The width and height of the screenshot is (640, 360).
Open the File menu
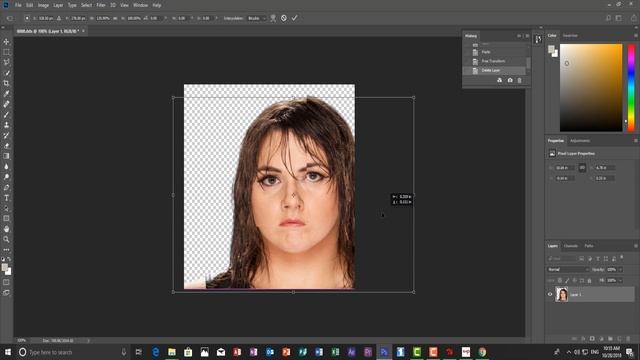(18, 5)
